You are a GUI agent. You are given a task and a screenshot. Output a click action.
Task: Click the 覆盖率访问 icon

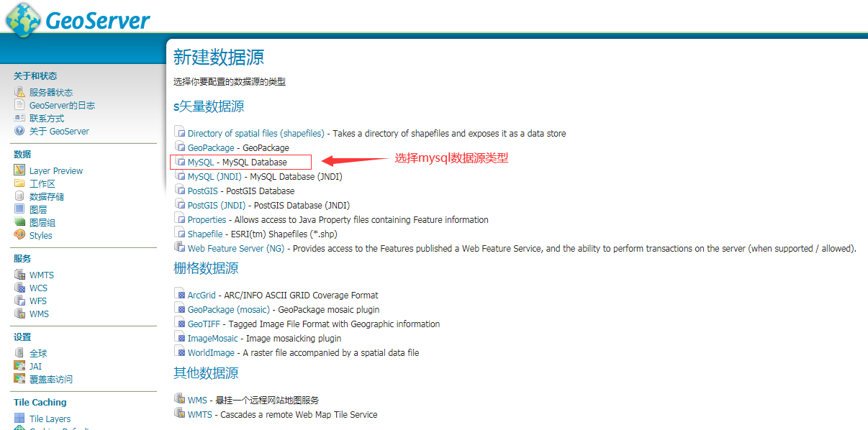pyautogui.click(x=19, y=379)
